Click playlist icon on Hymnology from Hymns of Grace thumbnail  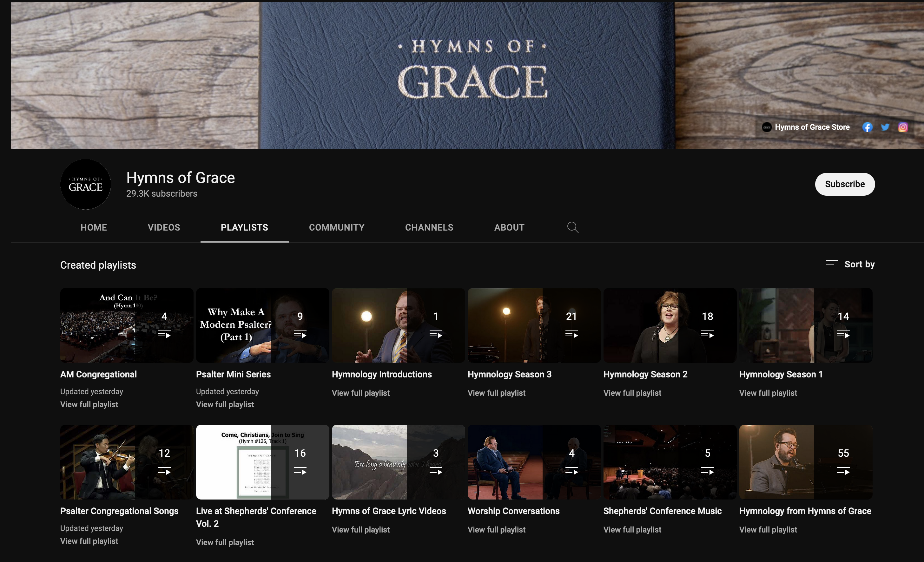(843, 471)
